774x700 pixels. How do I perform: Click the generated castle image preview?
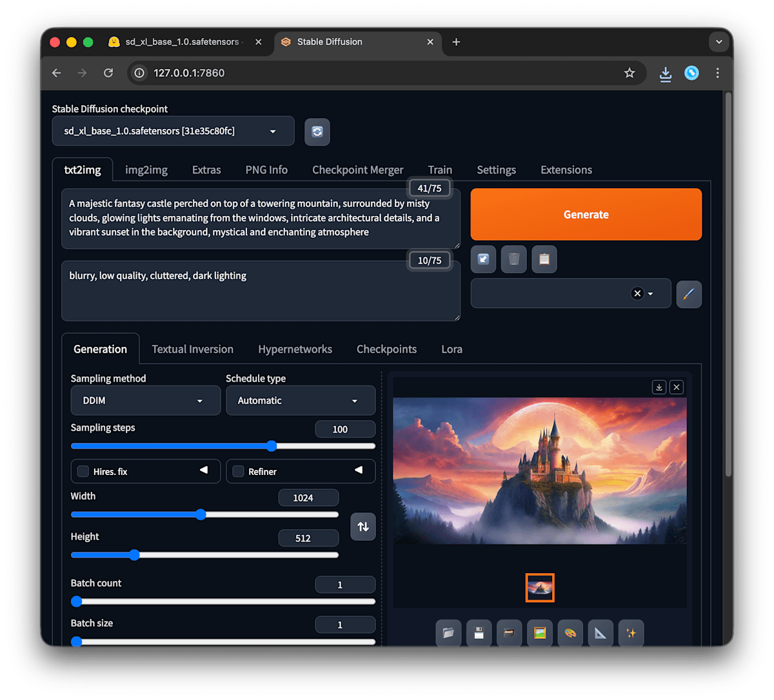pyautogui.click(x=540, y=471)
